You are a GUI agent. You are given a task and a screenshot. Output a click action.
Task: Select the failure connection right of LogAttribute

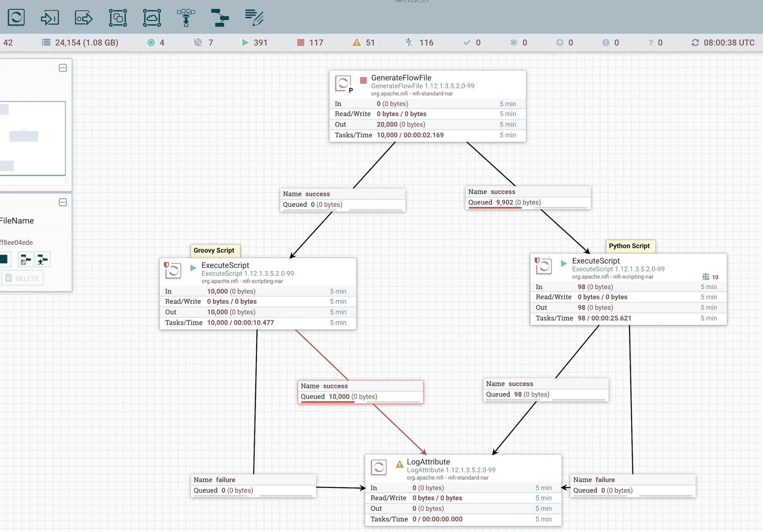click(x=633, y=486)
